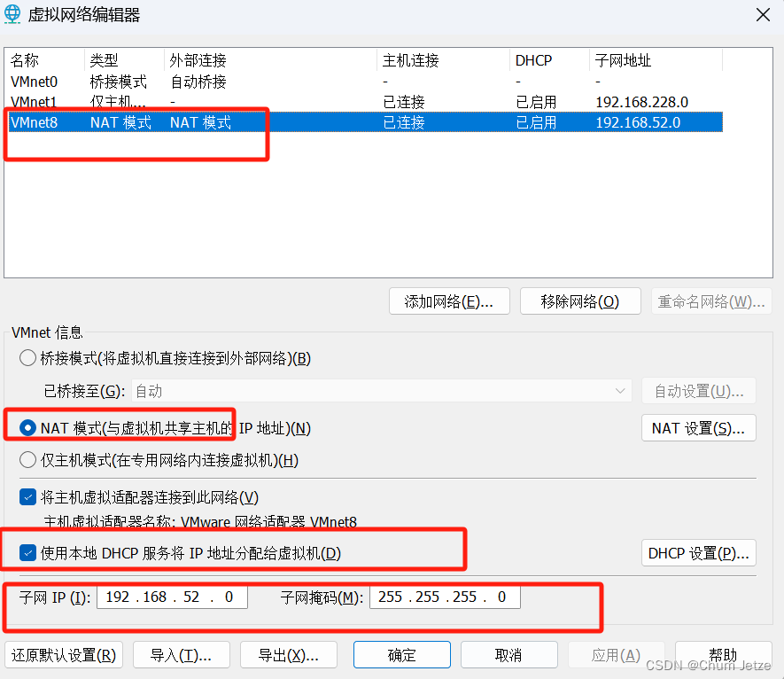The height and width of the screenshot is (679, 784).
Task: Select the VMnet1 row
Action: (x=366, y=102)
